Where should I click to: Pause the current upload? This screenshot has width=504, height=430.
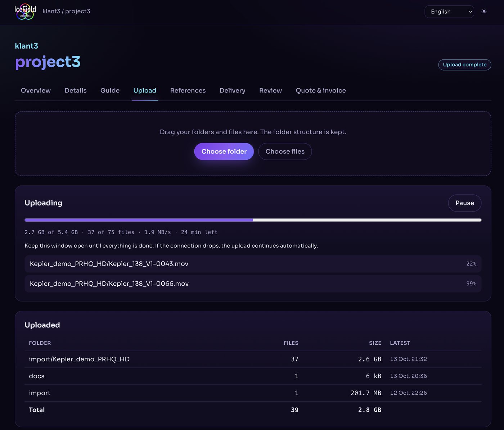coord(464,203)
